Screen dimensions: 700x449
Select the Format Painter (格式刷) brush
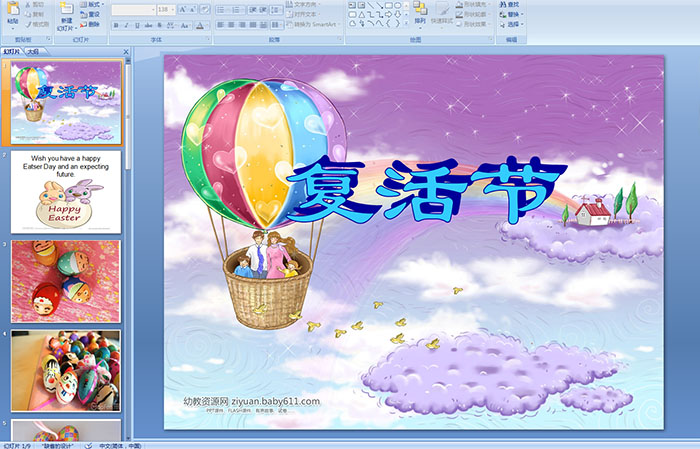pyautogui.click(x=29, y=24)
